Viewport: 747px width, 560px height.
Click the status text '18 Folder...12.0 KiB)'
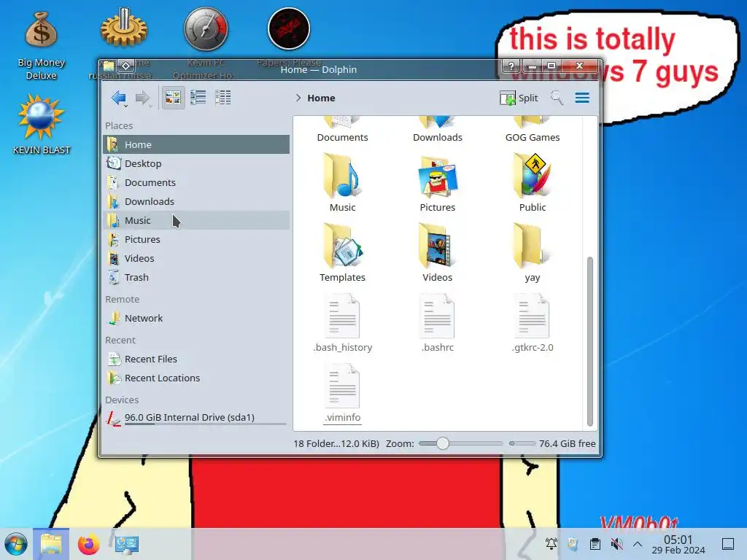tap(336, 443)
